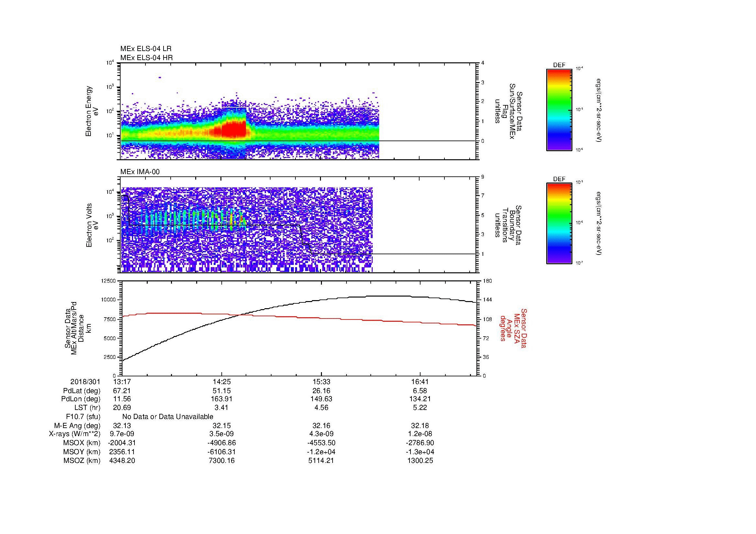Click PdLat value '67.21'
The width and height of the screenshot is (756, 534).
pyautogui.click(x=122, y=391)
